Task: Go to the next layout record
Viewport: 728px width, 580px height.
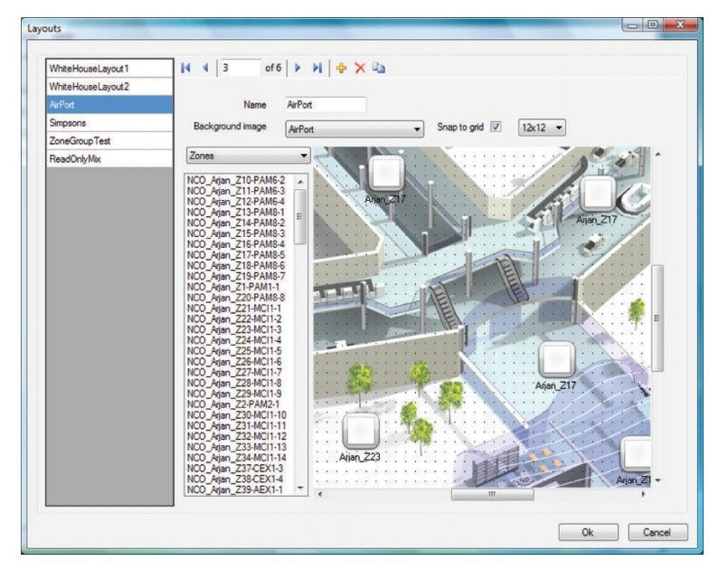Action: tap(298, 68)
